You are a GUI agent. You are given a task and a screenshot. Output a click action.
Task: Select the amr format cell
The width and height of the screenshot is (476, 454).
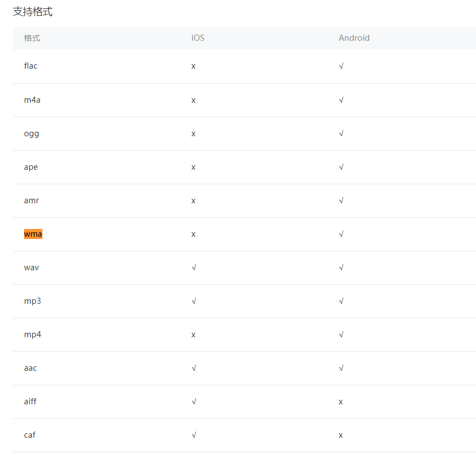[32, 200]
